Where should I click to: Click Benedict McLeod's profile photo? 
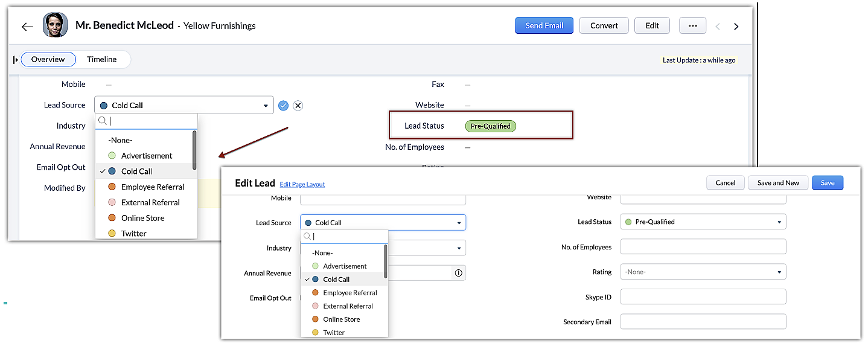point(55,25)
